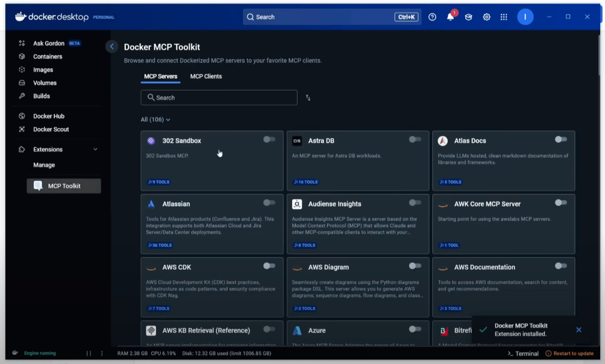Image resolution: width=605 pixels, height=364 pixels.
Task: Open engine options three-dot menu
Action: pyautogui.click(x=102, y=353)
